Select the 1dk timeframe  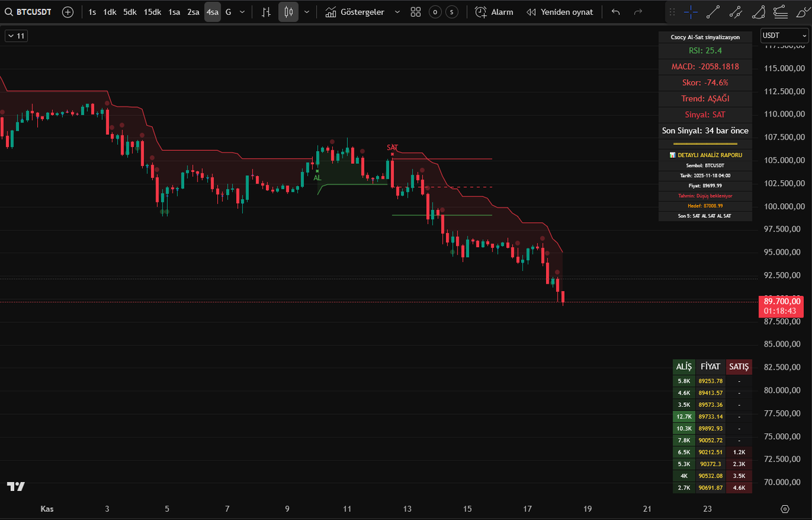coord(110,12)
